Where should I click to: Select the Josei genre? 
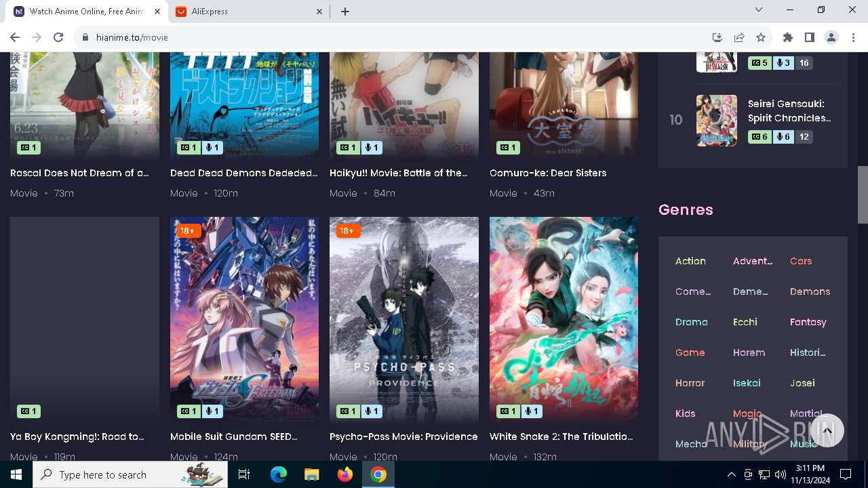[x=802, y=383]
